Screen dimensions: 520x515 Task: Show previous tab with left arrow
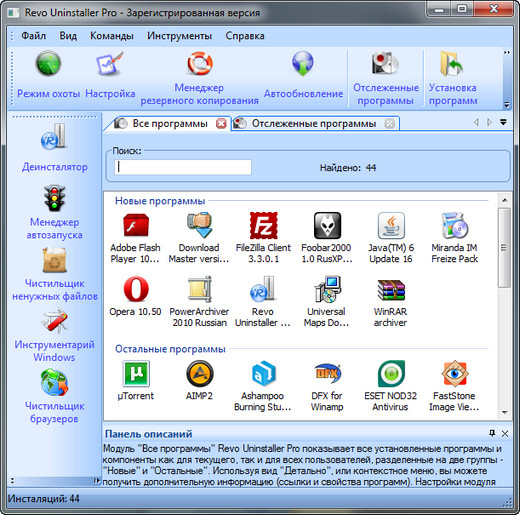point(476,122)
